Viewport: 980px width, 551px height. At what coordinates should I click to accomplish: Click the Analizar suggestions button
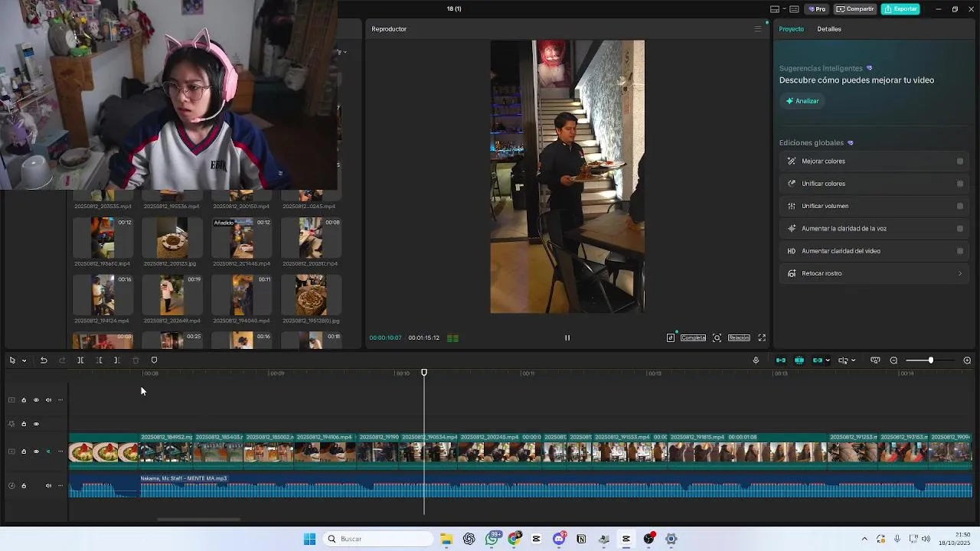tap(802, 101)
